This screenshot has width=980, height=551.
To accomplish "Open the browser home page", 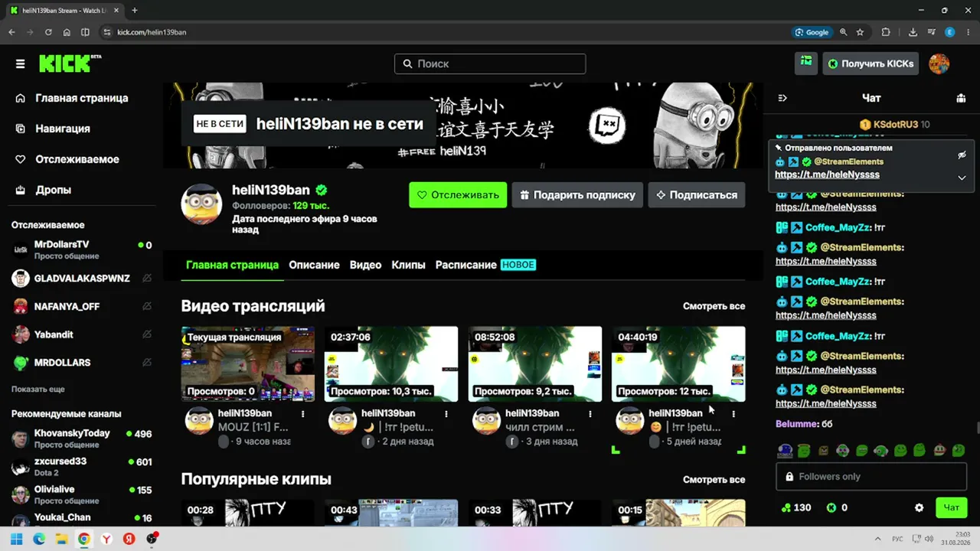I will click(67, 32).
